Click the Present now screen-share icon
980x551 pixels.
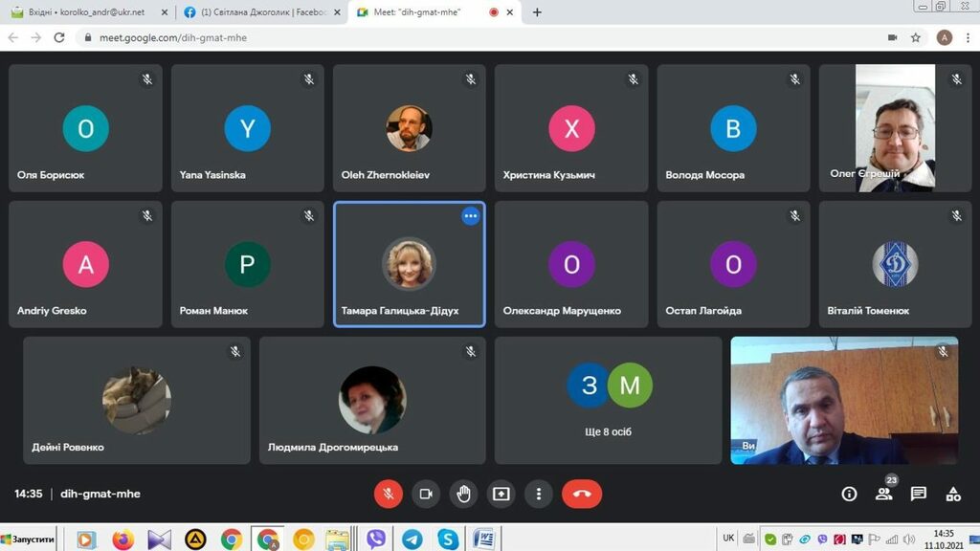[x=501, y=494]
